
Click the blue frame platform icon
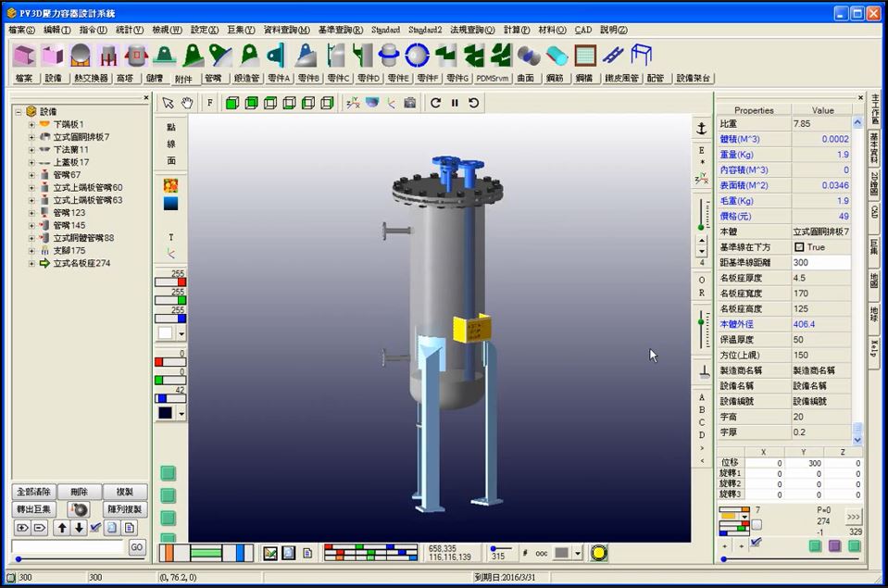[641, 56]
